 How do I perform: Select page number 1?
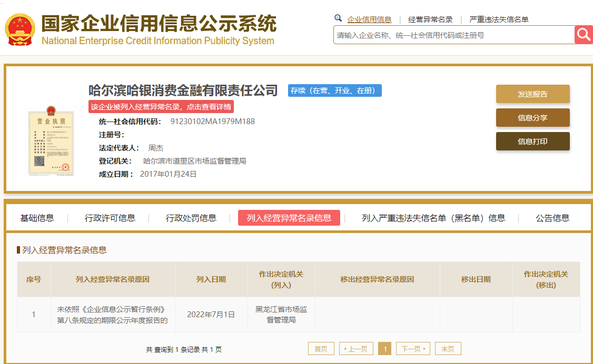tap(384, 349)
